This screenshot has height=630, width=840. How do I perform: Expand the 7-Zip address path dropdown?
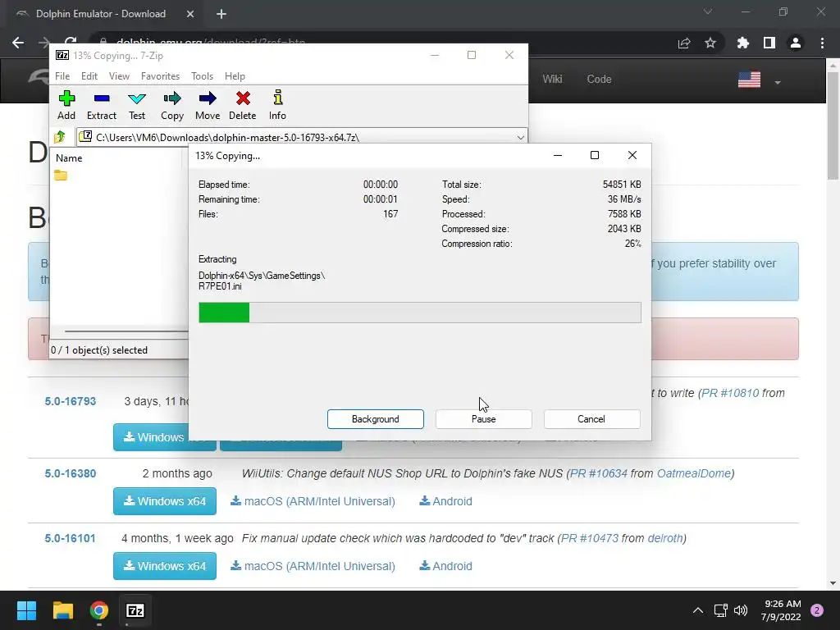pyautogui.click(x=520, y=137)
